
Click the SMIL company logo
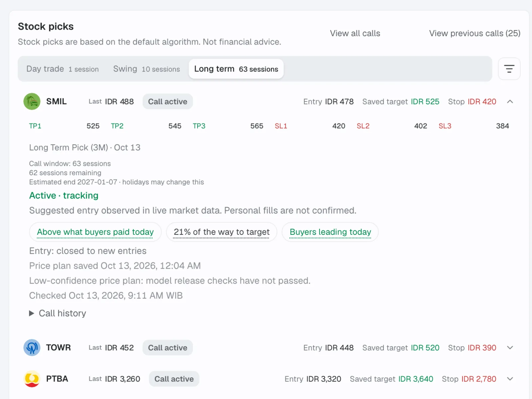(32, 101)
